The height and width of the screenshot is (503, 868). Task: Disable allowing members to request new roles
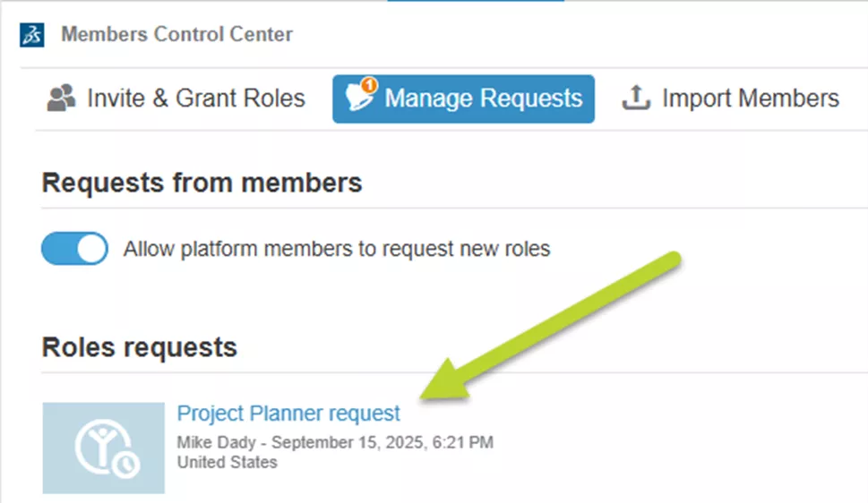(74, 249)
